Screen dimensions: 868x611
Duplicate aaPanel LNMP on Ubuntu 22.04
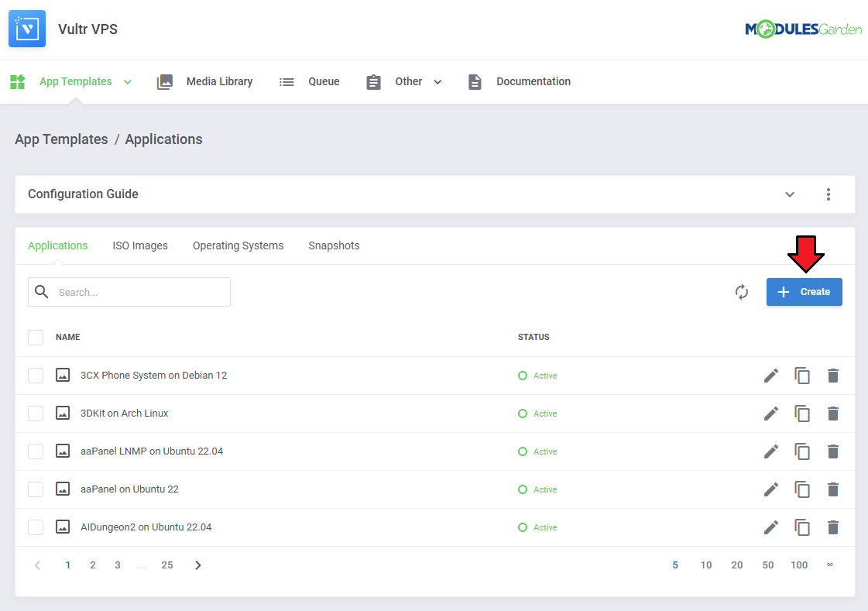pyautogui.click(x=802, y=451)
